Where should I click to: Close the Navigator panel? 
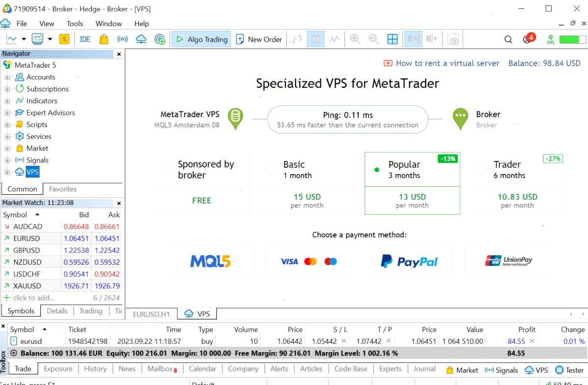119,54
